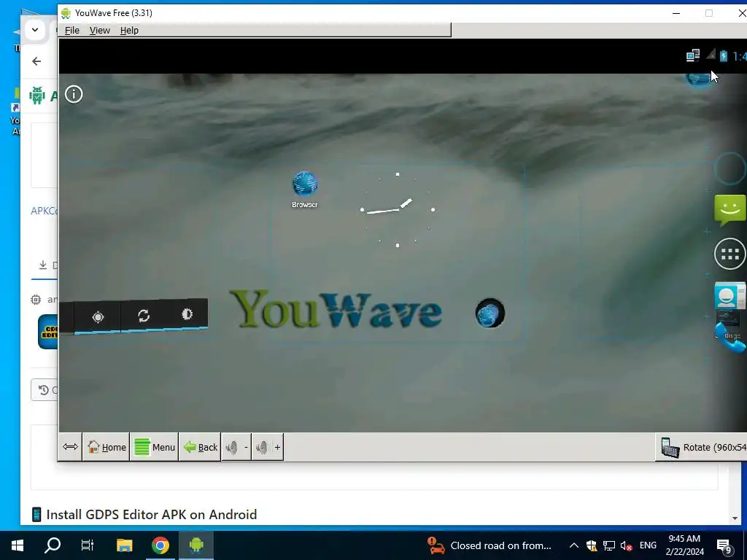This screenshot has width=747, height=560.
Task: Click the Windows Security tray icon
Action: point(591,545)
